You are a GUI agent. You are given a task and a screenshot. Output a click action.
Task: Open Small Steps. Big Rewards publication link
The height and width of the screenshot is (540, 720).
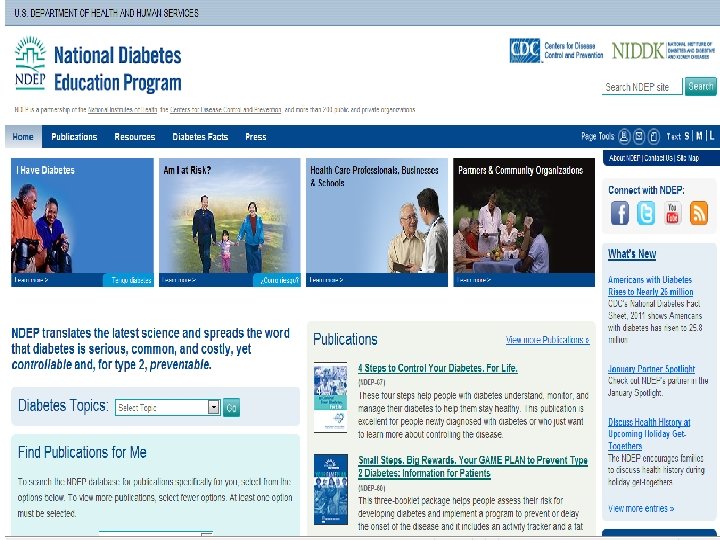click(472, 467)
